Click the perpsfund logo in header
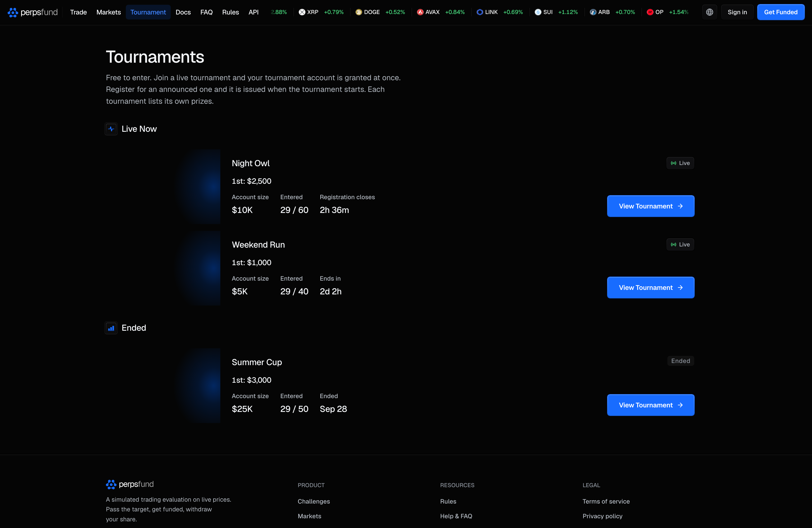 33,12
